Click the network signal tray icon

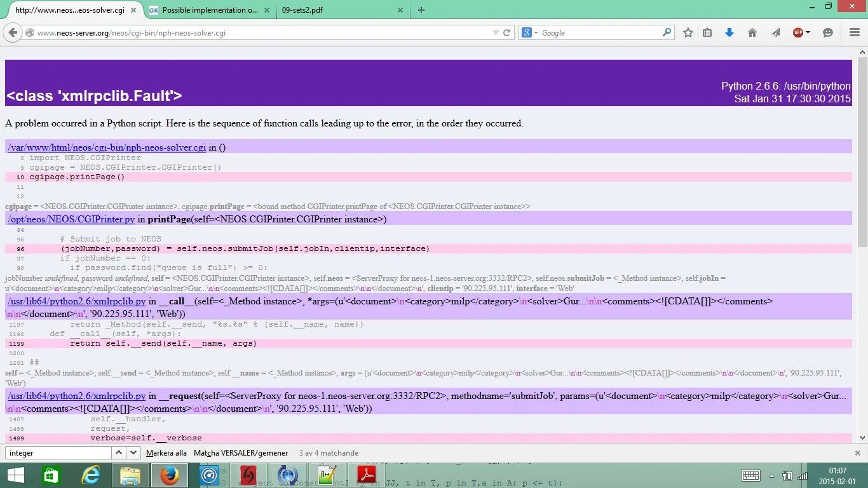click(803, 476)
